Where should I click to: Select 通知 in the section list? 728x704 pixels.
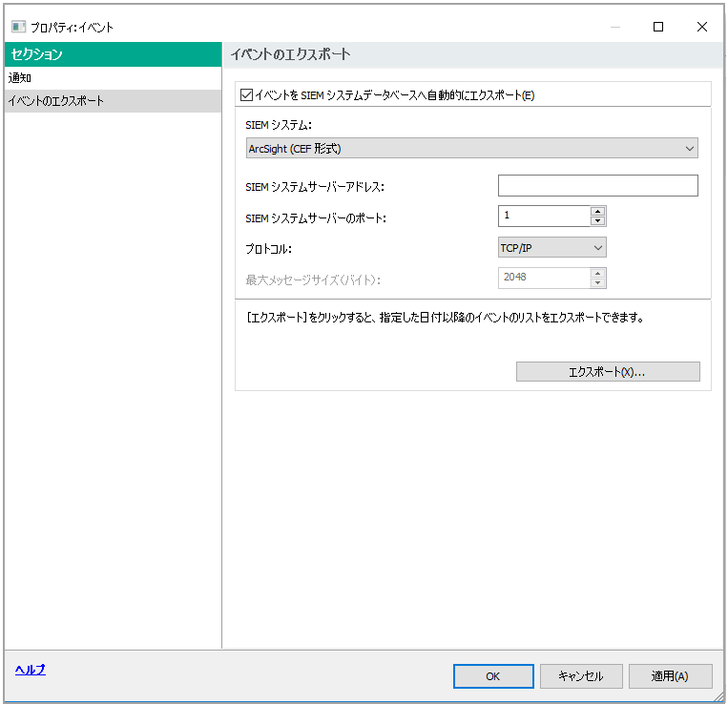point(21,78)
